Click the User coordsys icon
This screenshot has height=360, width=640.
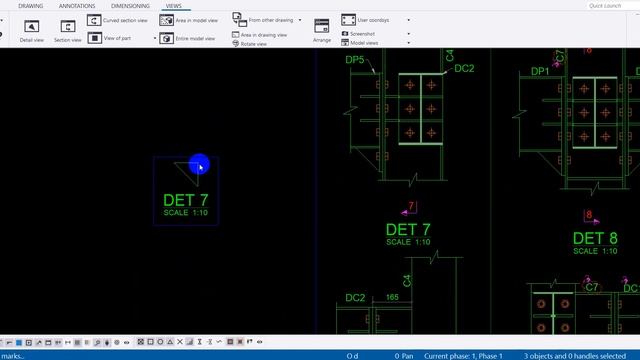[348, 20]
